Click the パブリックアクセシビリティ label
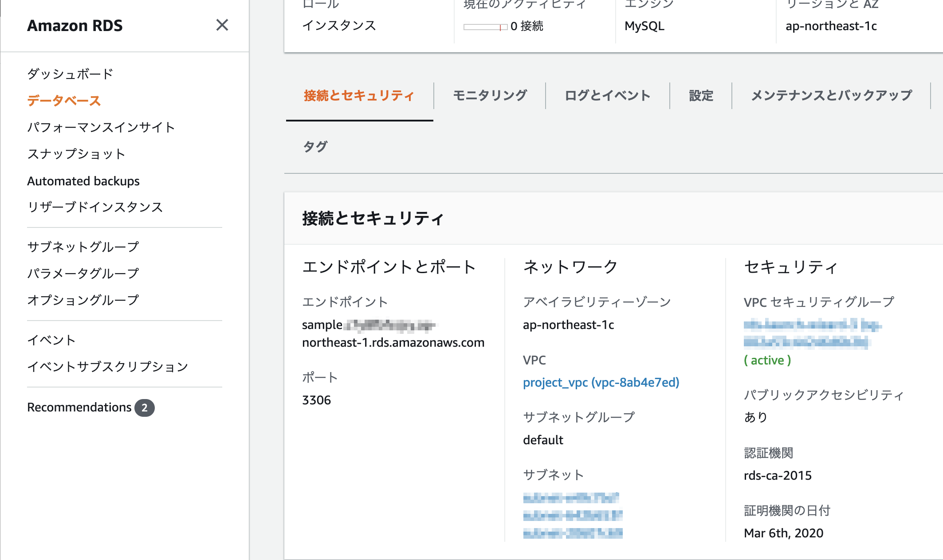The height and width of the screenshot is (560, 943). click(824, 395)
